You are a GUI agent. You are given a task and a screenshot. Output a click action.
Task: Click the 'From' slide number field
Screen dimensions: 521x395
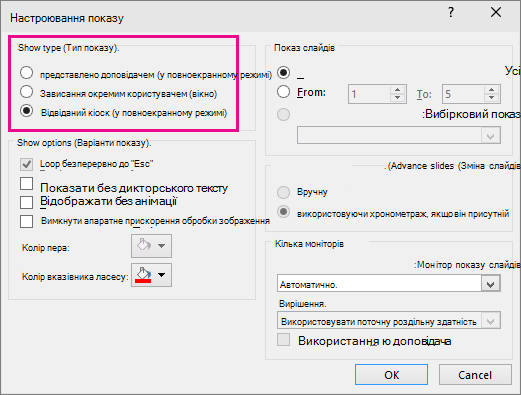tap(369, 94)
